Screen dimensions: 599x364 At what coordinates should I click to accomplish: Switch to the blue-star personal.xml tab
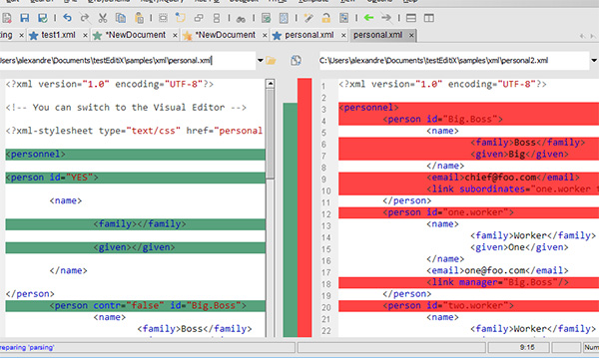click(x=309, y=35)
